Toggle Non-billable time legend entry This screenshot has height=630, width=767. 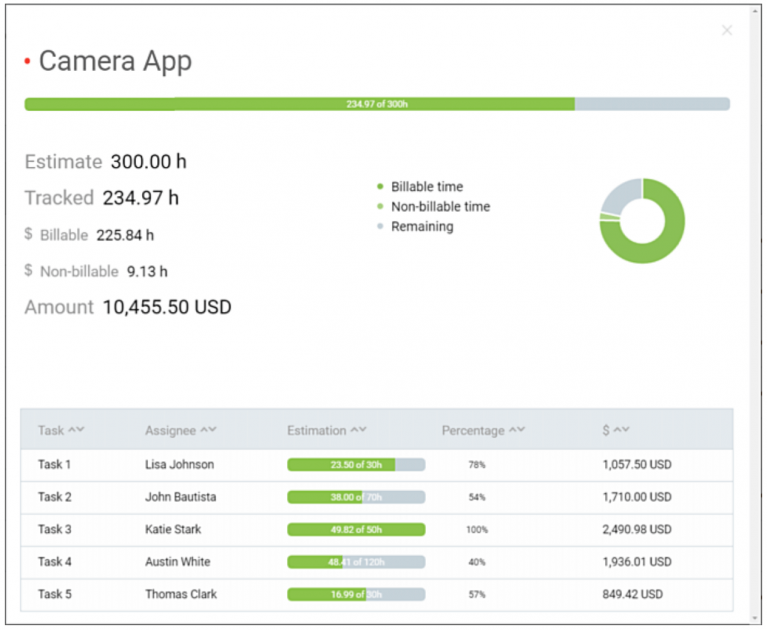[x=440, y=207]
